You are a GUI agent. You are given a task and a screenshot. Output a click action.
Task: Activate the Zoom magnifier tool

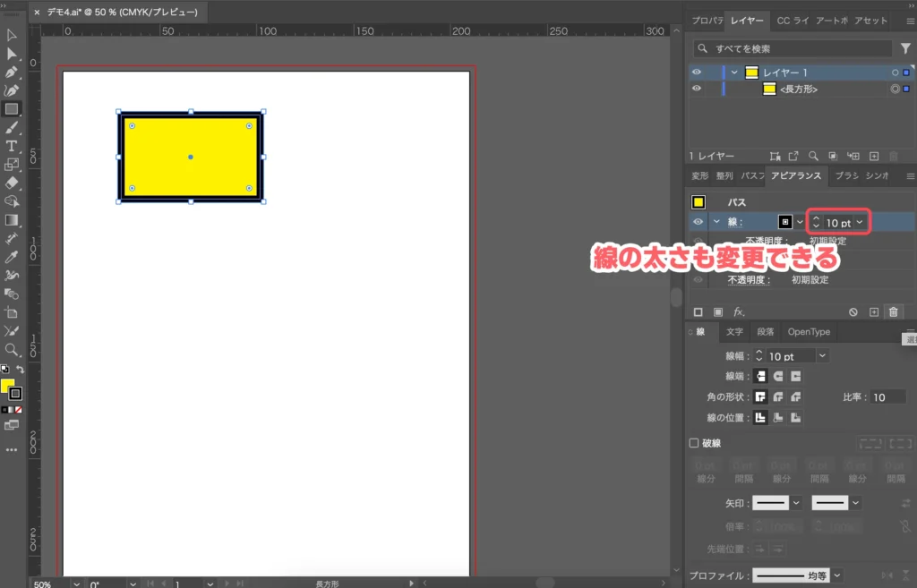pyautogui.click(x=12, y=350)
